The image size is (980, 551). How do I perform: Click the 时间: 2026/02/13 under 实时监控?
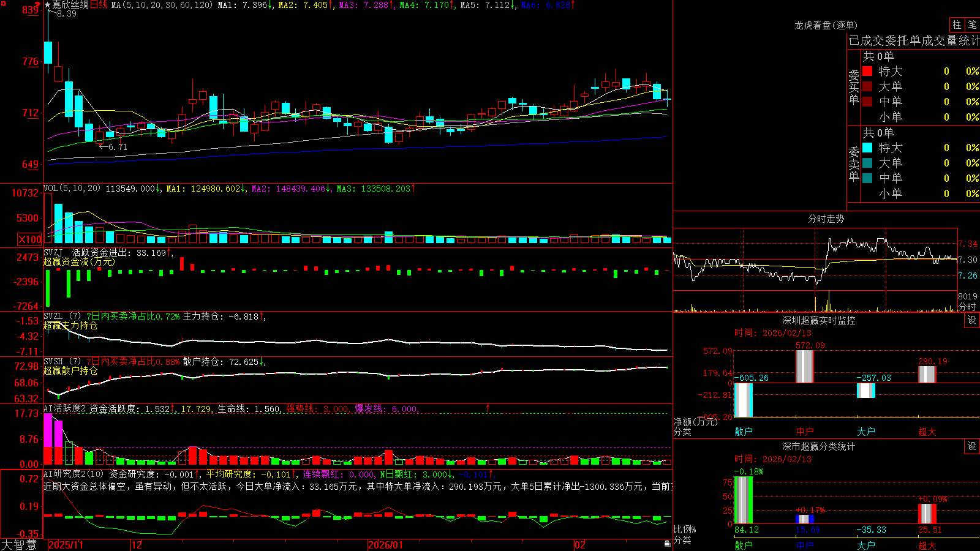[x=773, y=333]
